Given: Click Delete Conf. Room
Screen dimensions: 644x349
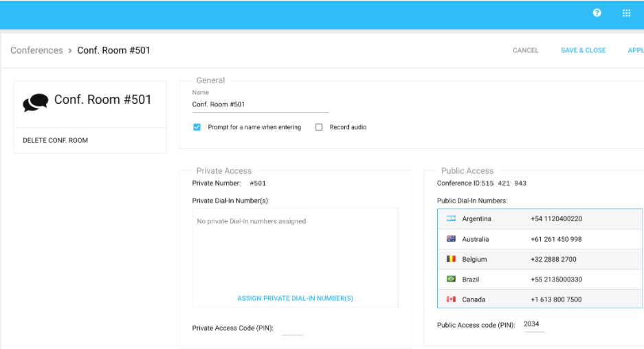Looking at the screenshot, I should tap(56, 140).
